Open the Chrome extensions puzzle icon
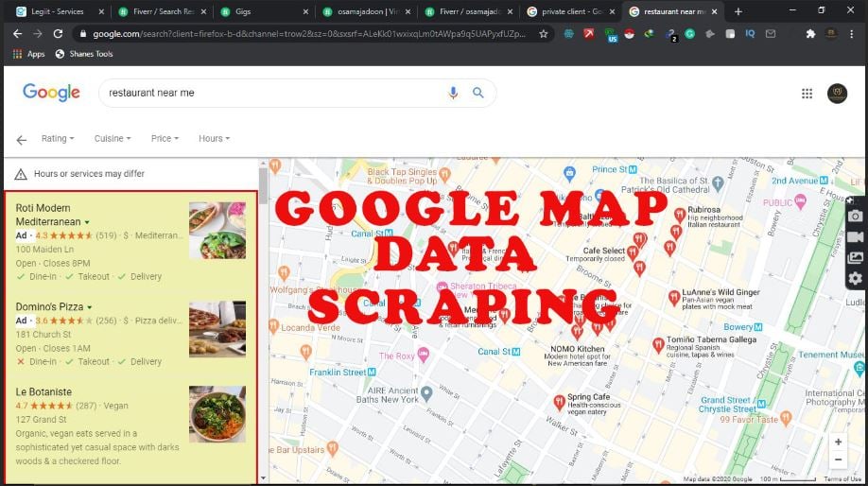 [x=810, y=34]
